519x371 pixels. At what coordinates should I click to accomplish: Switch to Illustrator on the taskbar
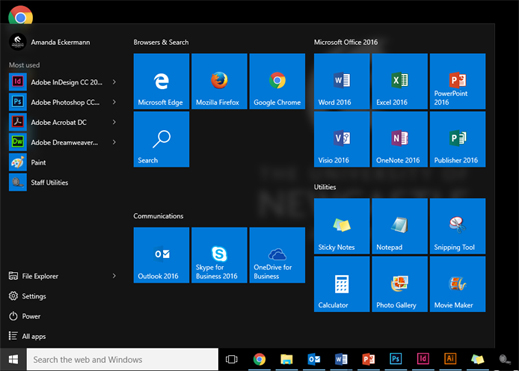(x=450, y=359)
